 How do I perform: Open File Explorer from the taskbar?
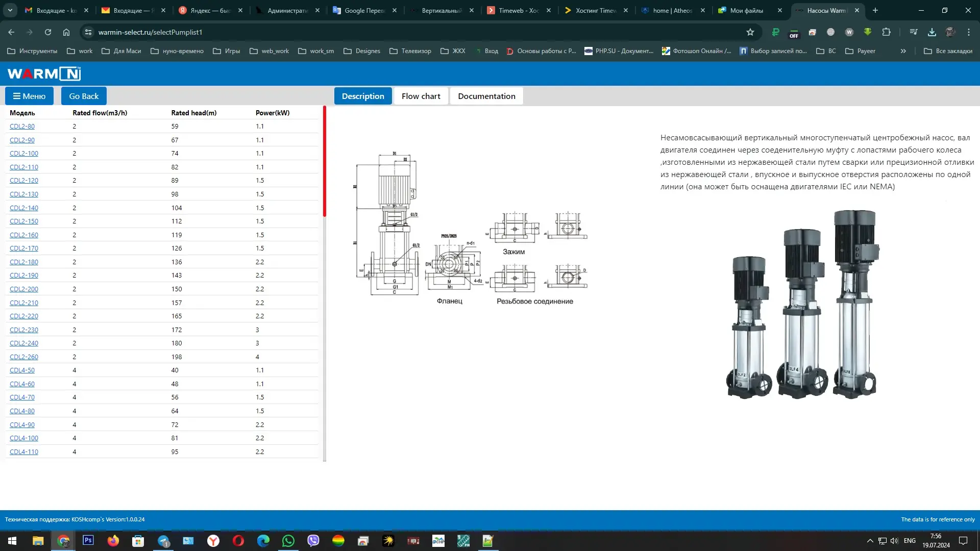38,541
